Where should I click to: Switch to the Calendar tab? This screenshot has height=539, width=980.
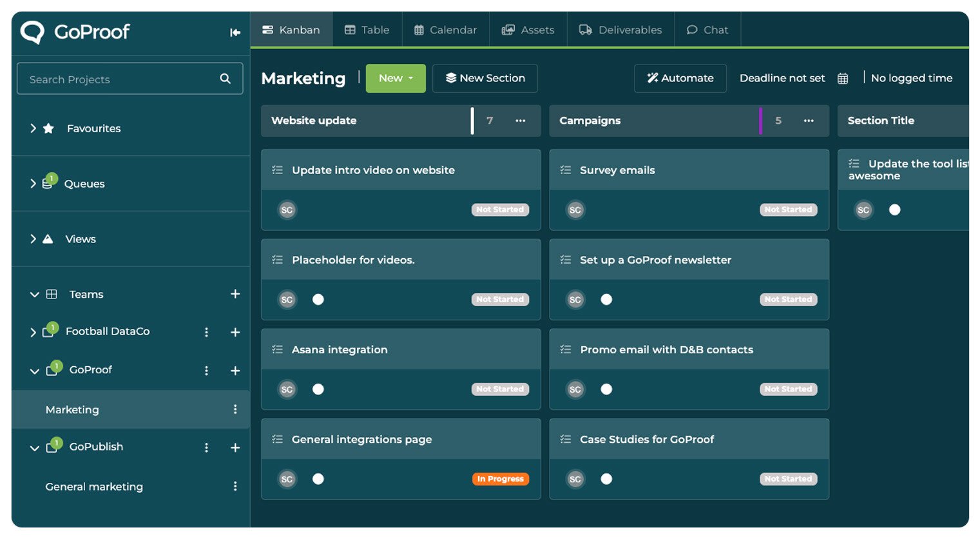tap(445, 29)
